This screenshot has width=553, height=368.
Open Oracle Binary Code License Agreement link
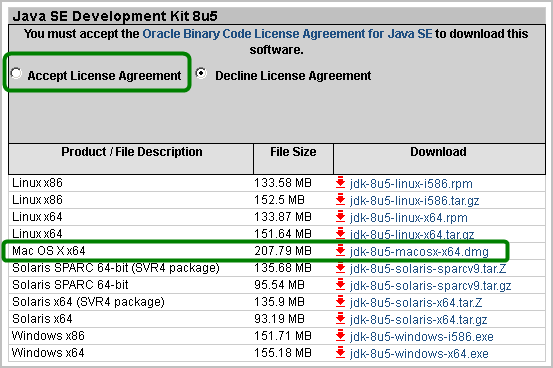tap(287, 34)
